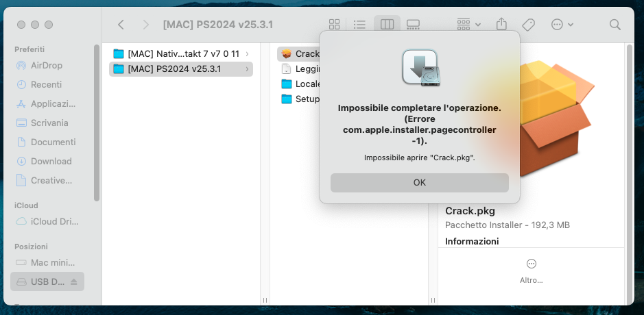Viewport: 644px width, 315px height.
Task: Click the Altro... more button
Action: coord(531,271)
